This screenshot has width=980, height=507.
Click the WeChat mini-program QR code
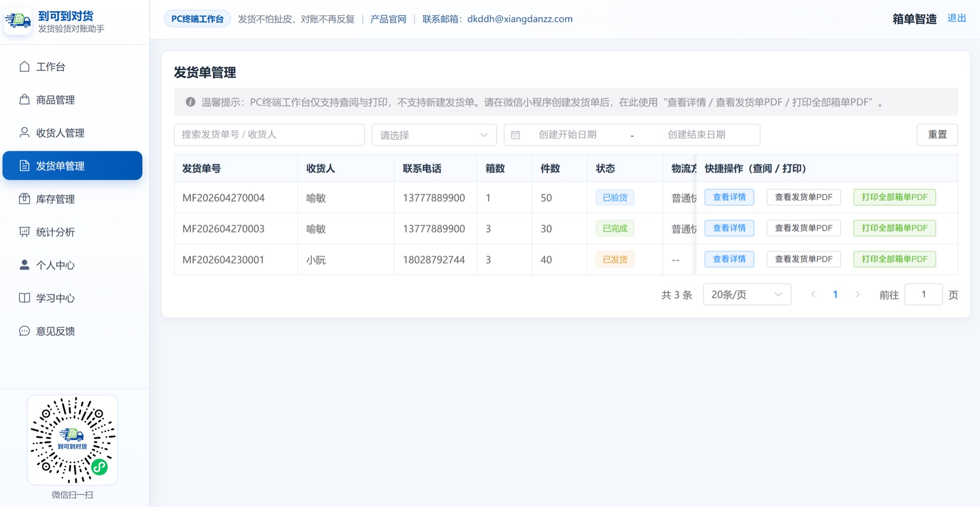click(x=72, y=440)
